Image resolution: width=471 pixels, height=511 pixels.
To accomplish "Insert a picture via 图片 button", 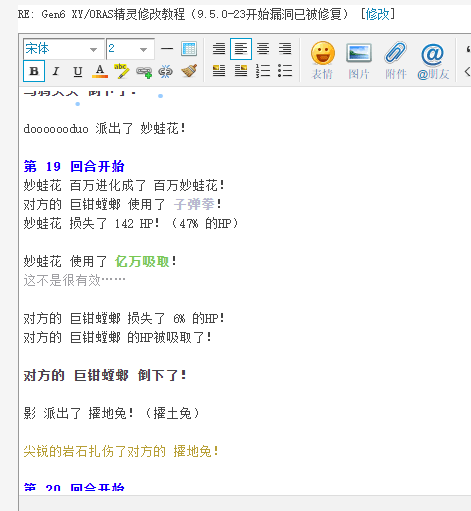I will [x=359, y=60].
